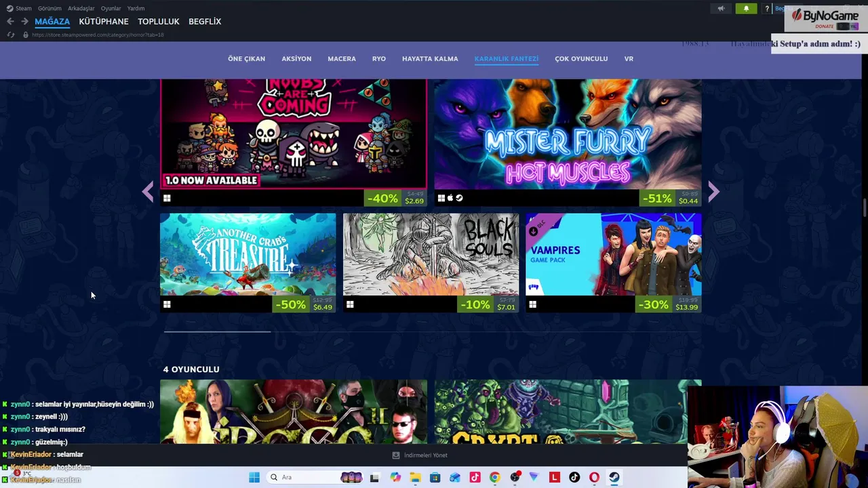
Task: Open the Steam menu in menu bar
Action: (19, 8)
